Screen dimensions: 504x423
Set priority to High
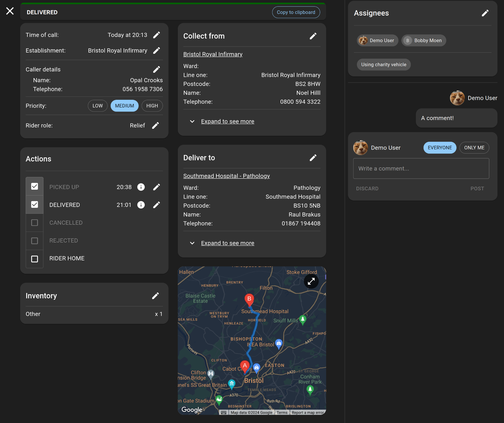(x=152, y=106)
